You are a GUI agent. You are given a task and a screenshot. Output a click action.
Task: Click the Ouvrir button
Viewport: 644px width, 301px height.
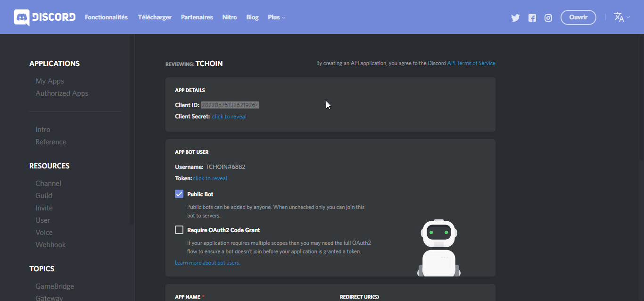pyautogui.click(x=578, y=17)
